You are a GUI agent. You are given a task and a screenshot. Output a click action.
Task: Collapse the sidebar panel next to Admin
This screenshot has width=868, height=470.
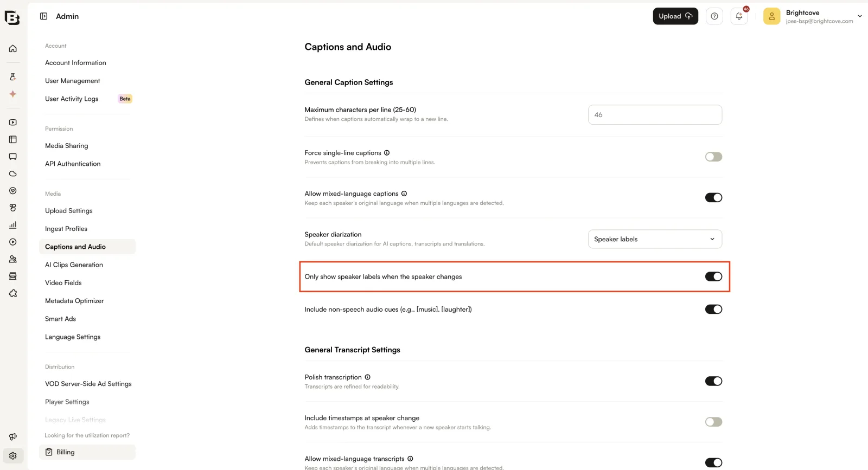44,16
